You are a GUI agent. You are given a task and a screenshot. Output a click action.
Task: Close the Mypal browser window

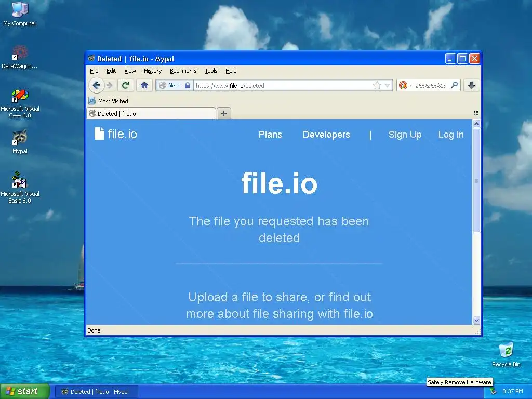click(x=474, y=58)
